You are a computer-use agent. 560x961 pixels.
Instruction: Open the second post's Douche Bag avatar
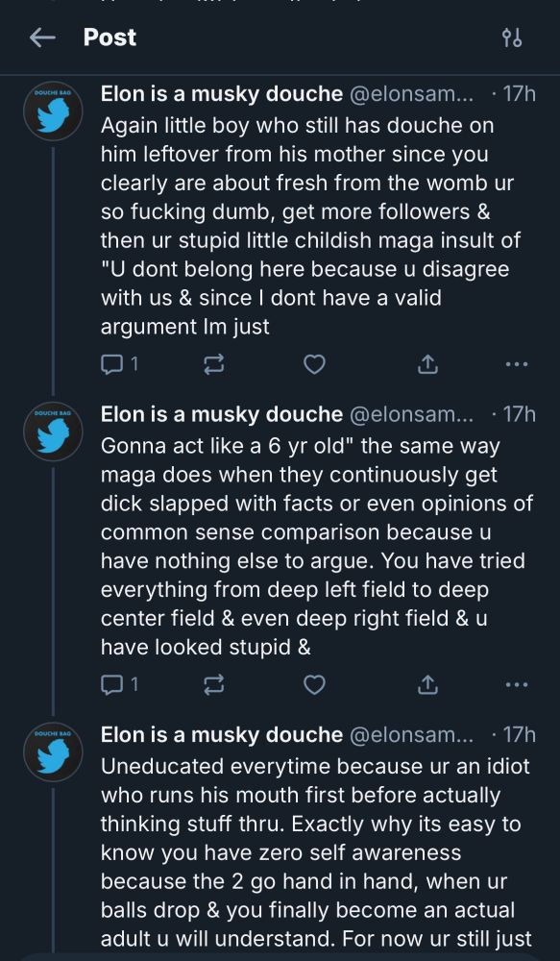coord(53,431)
